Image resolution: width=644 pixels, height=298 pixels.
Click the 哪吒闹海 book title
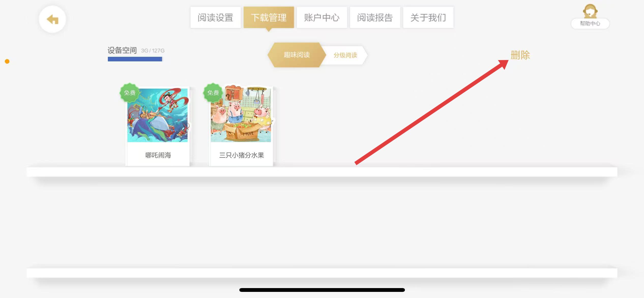tap(158, 155)
